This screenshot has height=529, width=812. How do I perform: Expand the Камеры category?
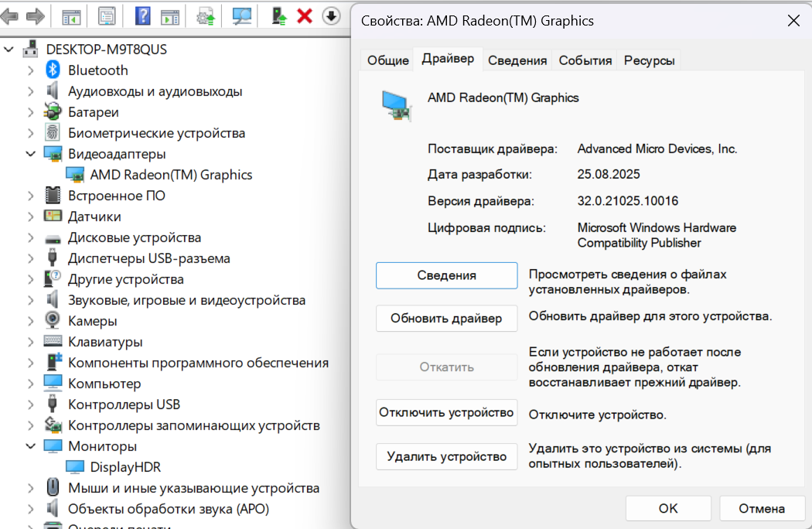[31, 321]
